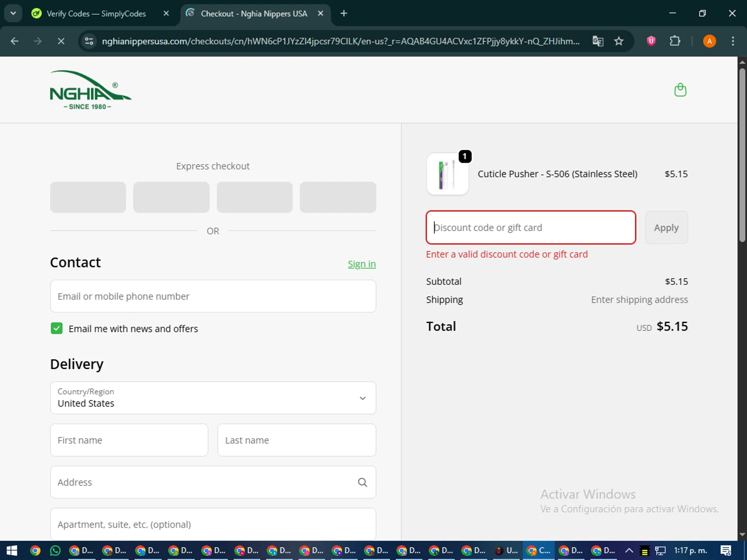Open a new browser tab
The image size is (747, 560).
tap(344, 13)
